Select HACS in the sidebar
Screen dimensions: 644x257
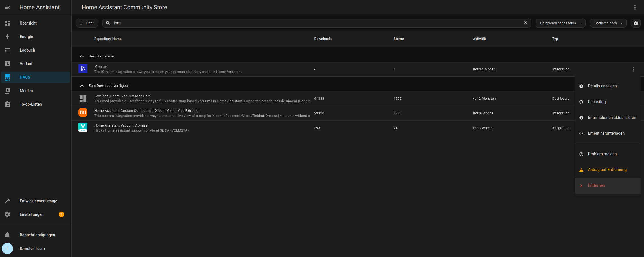point(36,77)
